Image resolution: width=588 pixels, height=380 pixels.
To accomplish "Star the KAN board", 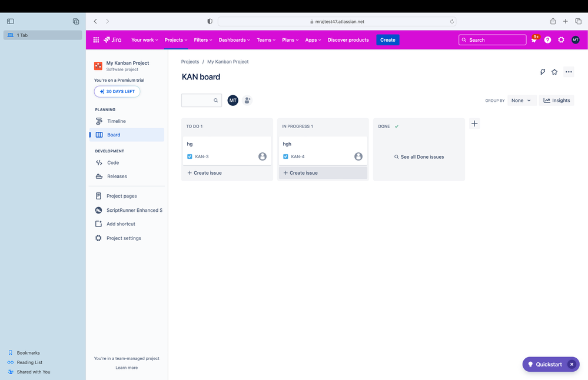I will (x=554, y=72).
